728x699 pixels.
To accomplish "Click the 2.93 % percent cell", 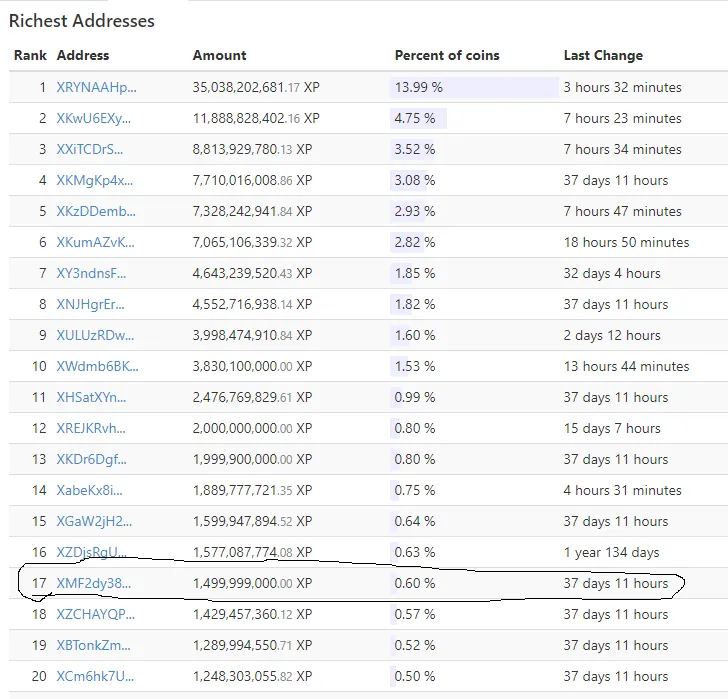I will click(415, 211).
